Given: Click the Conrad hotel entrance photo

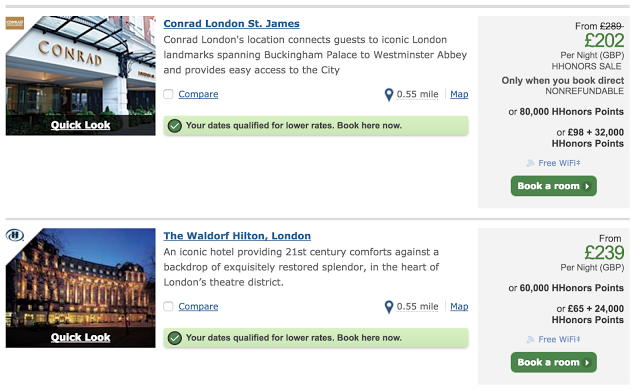Looking at the screenshot, I should [80, 67].
